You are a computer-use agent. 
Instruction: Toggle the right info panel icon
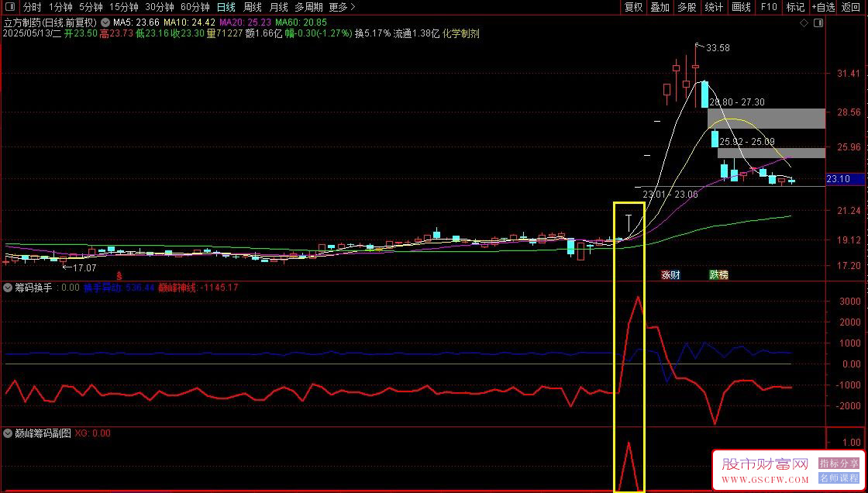coord(818,23)
